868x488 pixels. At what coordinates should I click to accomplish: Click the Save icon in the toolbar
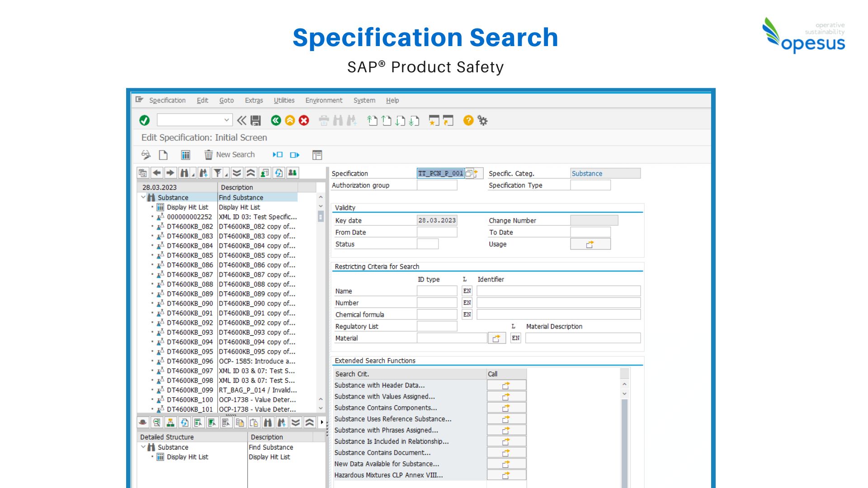(255, 120)
